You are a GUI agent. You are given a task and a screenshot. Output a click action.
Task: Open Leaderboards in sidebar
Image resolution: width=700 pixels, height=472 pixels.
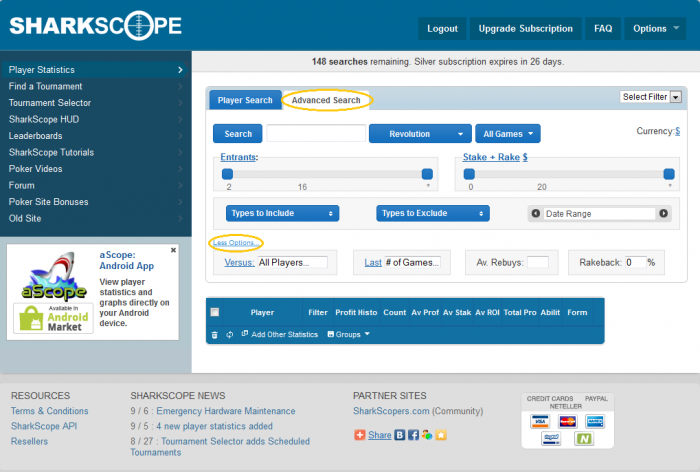(96, 136)
